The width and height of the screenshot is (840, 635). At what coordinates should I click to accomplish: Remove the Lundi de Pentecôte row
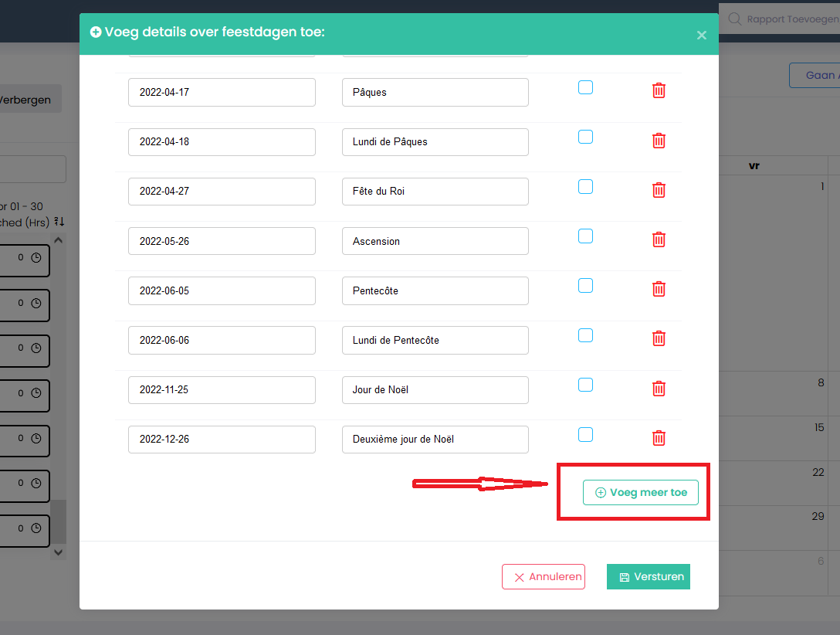pos(659,338)
